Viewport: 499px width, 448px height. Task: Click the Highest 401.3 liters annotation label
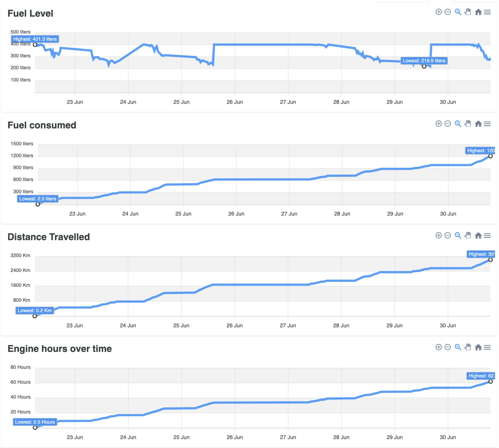[x=35, y=39]
